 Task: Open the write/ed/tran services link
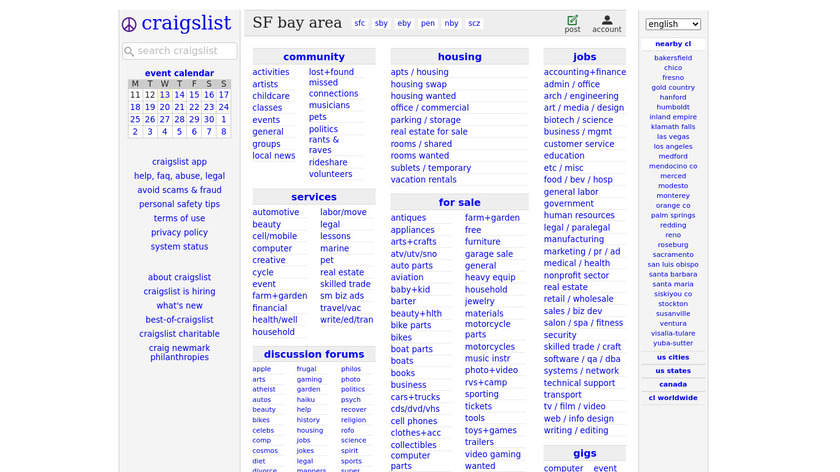coord(347,320)
